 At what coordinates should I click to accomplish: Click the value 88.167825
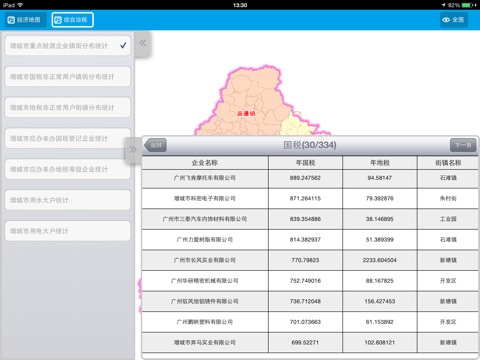[x=380, y=281]
